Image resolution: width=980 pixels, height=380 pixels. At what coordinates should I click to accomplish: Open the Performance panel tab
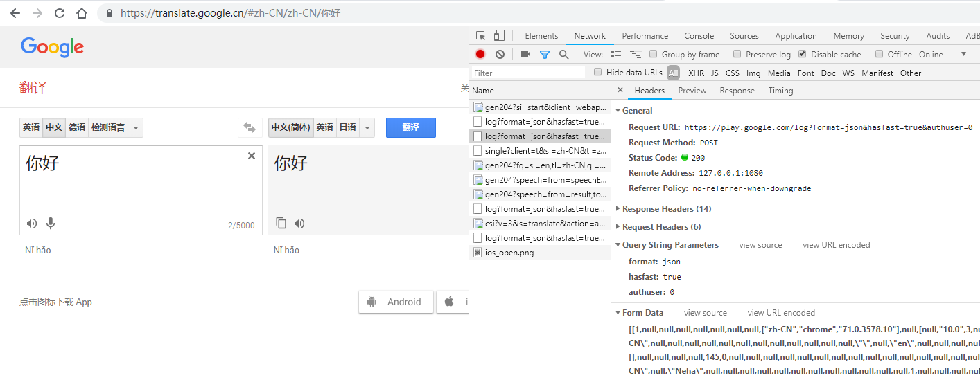[645, 36]
